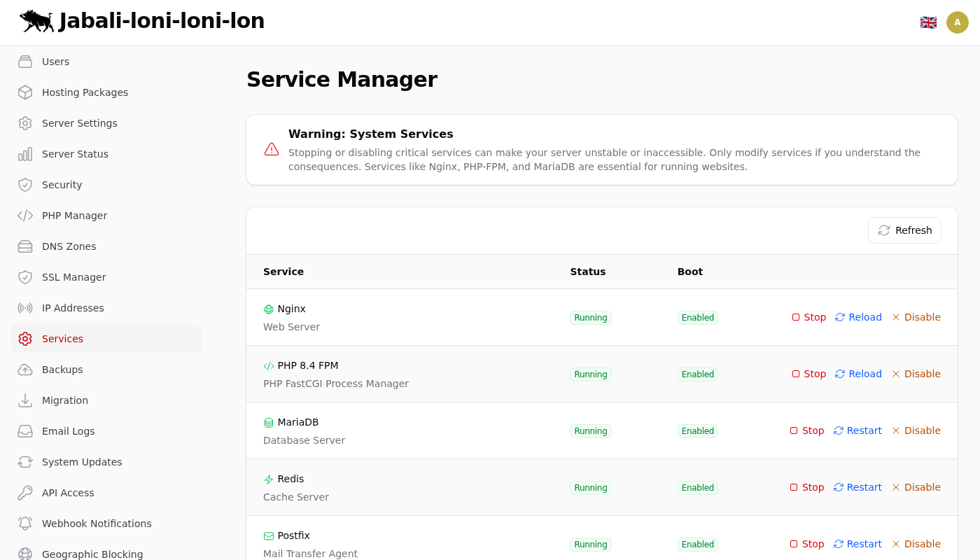Restart the MariaDB service
980x560 pixels.
pos(857,430)
